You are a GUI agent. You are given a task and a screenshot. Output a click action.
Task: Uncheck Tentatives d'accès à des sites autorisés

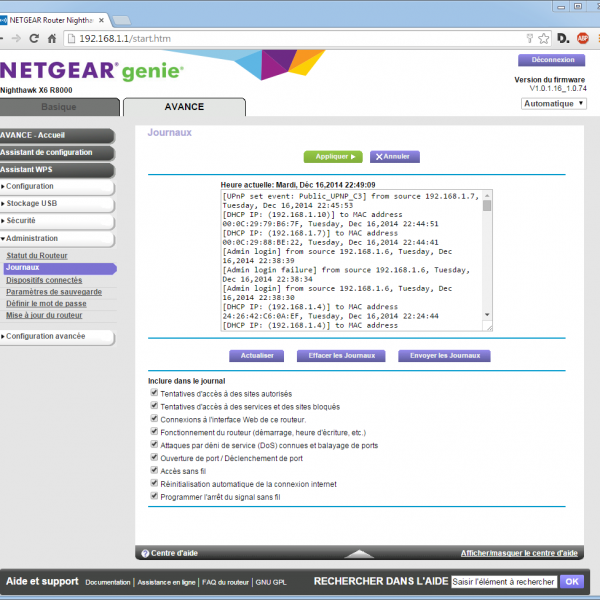[x=154, y=393]
